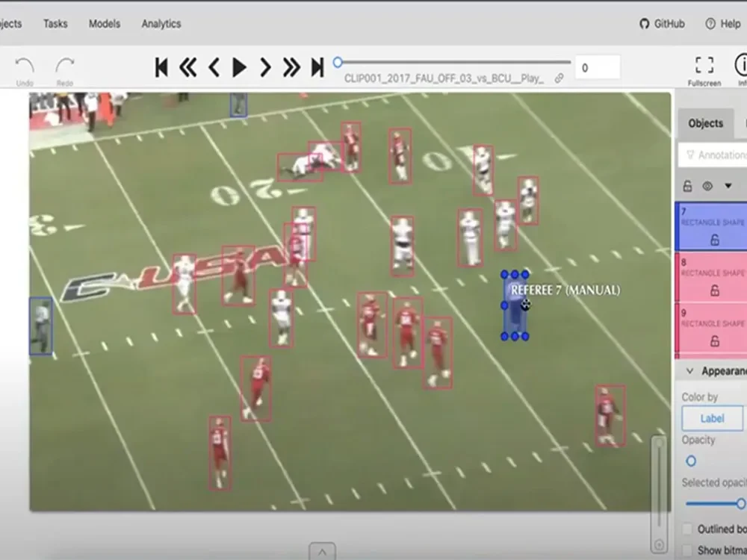Click the frame number field showing 0
Image resolution: width=747 pixels, height=560 pixels.
598,68
